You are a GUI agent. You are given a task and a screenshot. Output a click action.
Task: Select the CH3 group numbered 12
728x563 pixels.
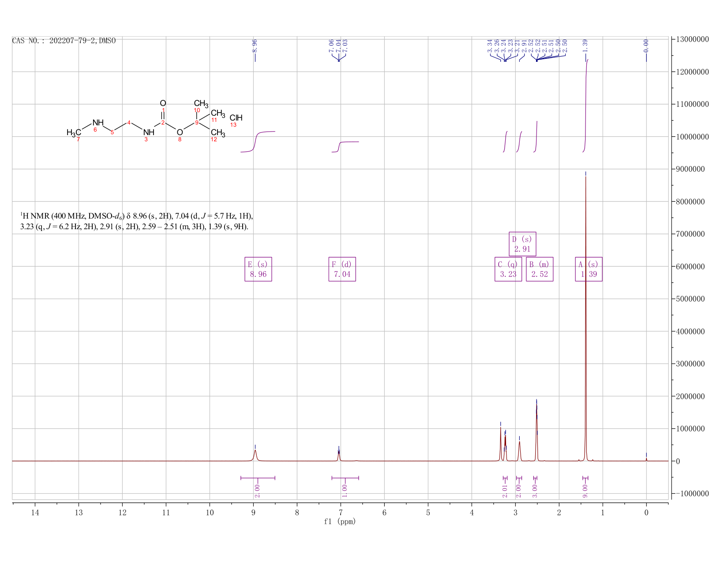[218, 132]
